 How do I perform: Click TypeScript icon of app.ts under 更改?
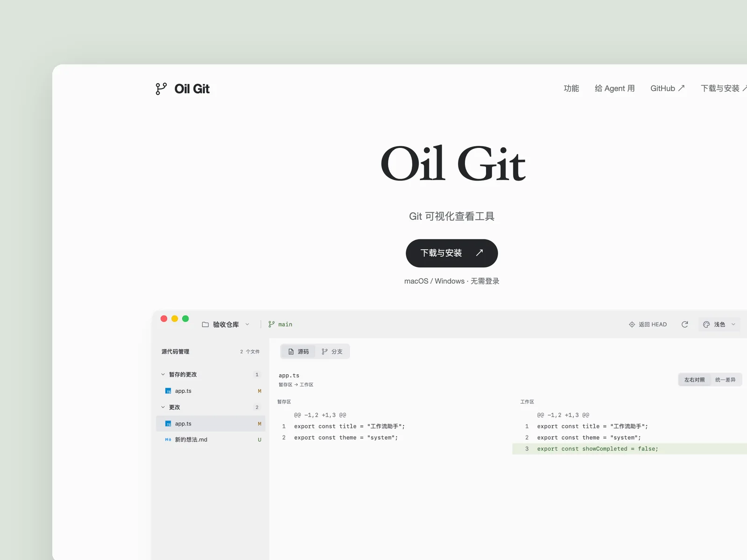(x=168, y=424)
